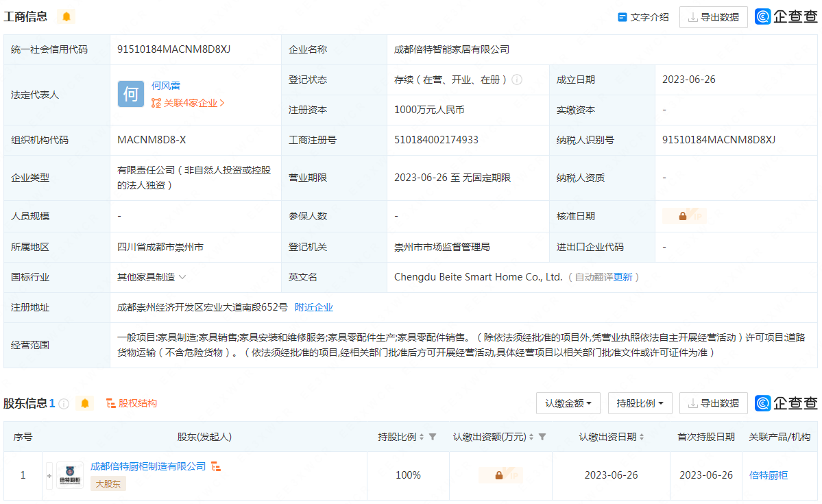Click the bell icon beside 股东信息

coord(85,403)
